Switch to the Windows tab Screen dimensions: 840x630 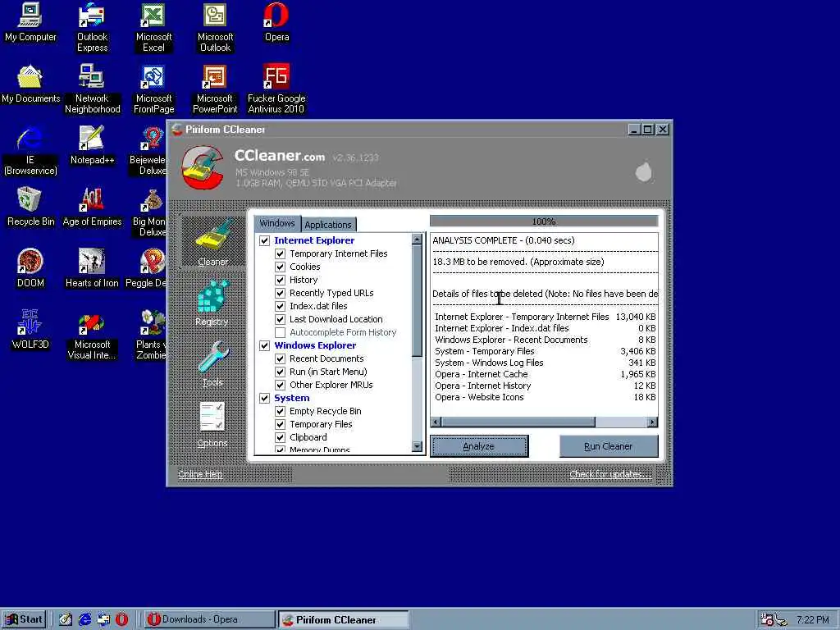tap(277, 223)
